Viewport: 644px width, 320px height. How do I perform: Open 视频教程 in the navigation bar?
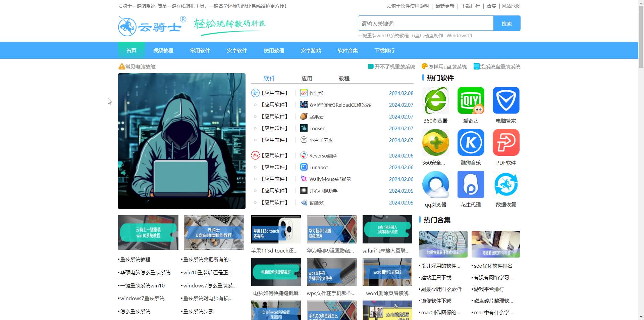click(x=163, y=50)
